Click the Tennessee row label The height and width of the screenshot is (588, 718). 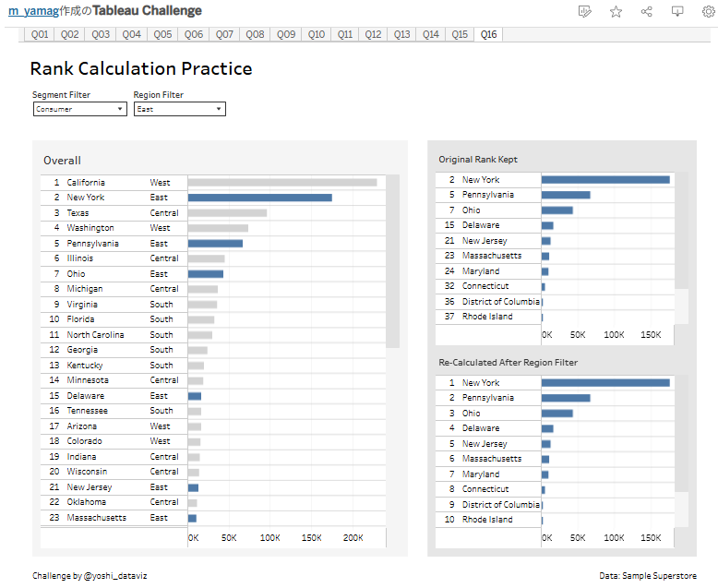tap(87, 411)
